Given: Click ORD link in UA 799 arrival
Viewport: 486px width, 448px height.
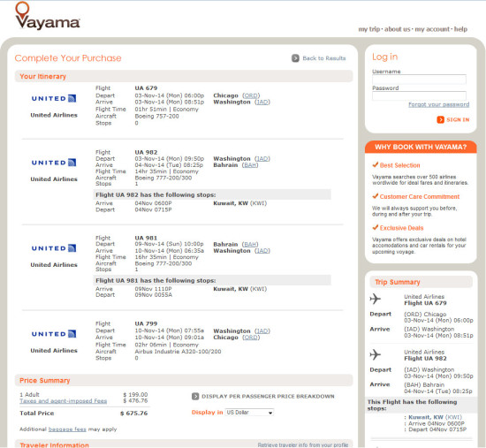Looking at the screenshot, I should (x=251, y=338).
